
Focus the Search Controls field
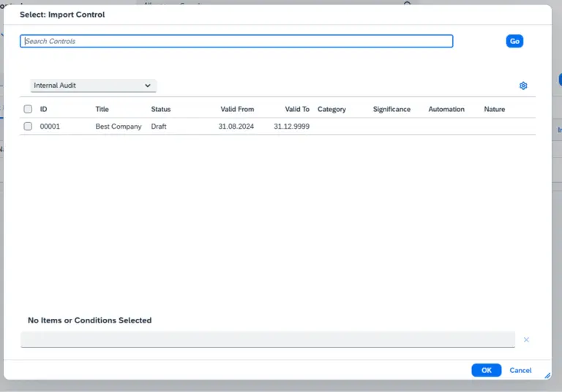pyautogui.click(x=236, y=41)
